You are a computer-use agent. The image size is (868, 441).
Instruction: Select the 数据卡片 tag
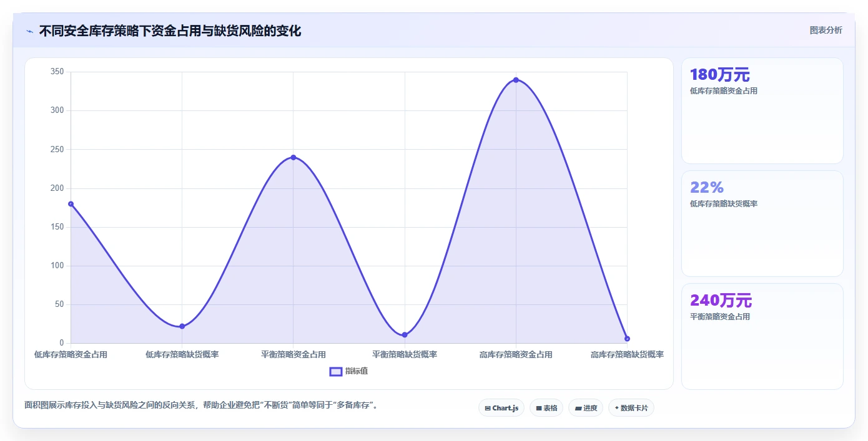tap(631, 408)
